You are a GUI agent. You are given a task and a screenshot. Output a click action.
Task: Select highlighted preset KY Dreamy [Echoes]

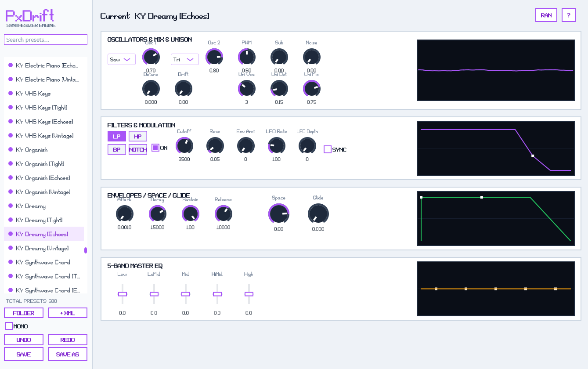tap(44, 234)
